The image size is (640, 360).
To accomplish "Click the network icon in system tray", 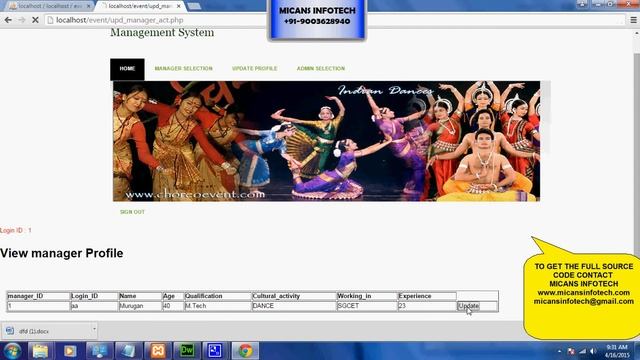I will (582, 351).
